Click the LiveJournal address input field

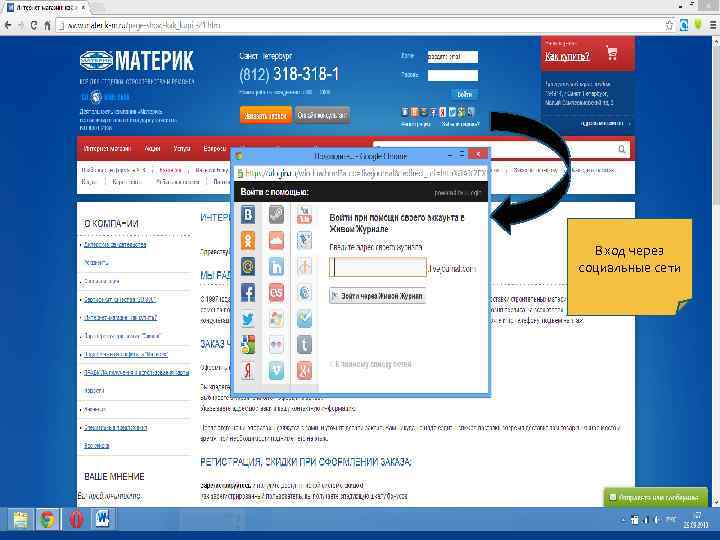pyautogui.click(x=378, y=268)
